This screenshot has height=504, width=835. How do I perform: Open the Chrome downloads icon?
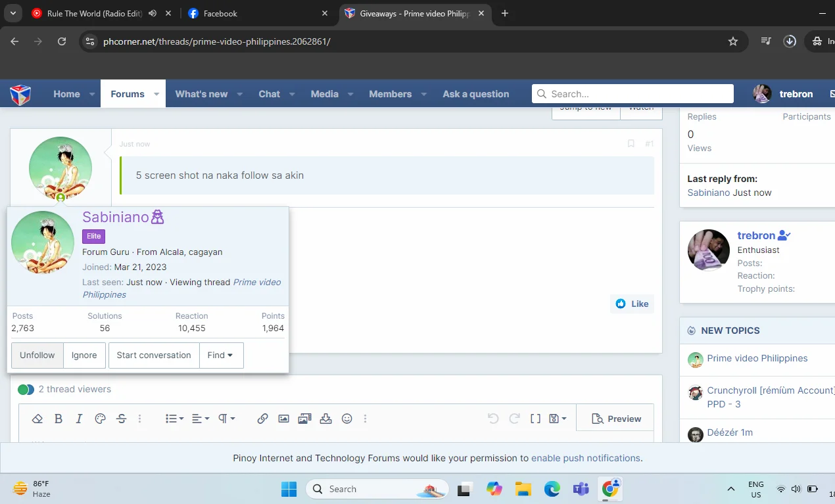pos(790,41)
